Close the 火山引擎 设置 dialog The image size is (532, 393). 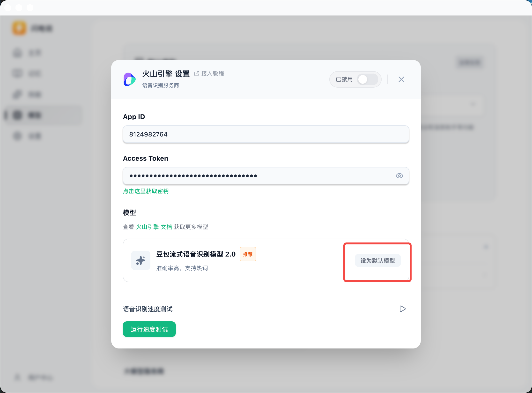401,79
